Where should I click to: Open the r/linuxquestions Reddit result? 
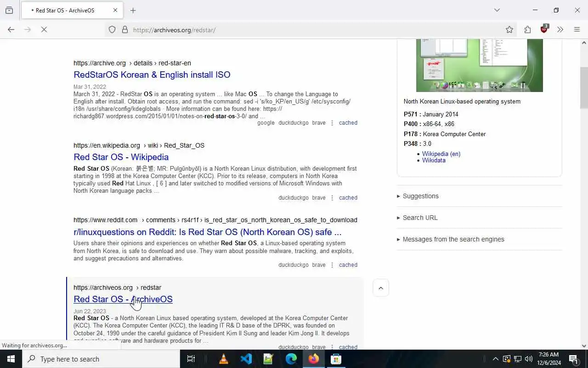(x=208, y=232)
